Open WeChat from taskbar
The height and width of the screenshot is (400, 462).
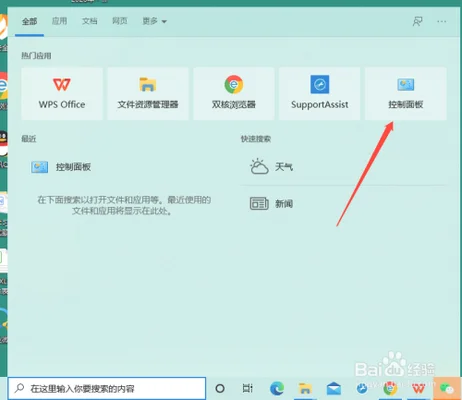(447, 389)
